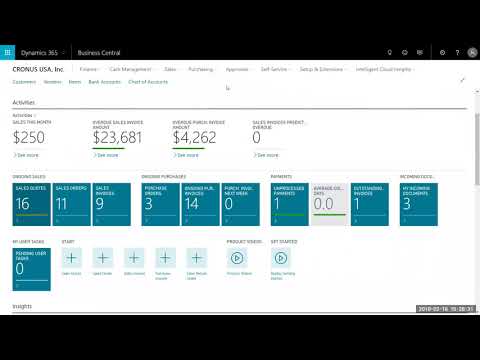Expand the Finance menu
This screenshot has width=480, height=360.
[89, 69]
